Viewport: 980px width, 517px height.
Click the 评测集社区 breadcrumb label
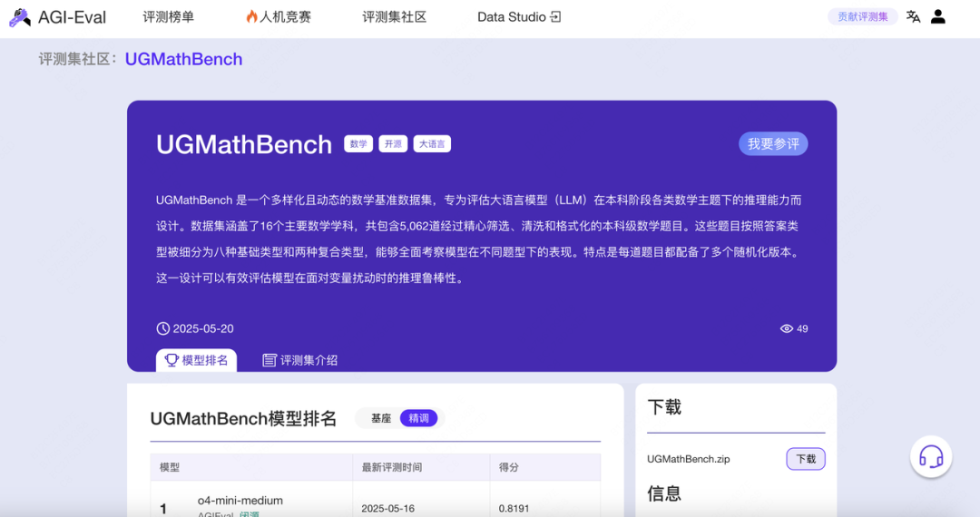click(77, 59)
